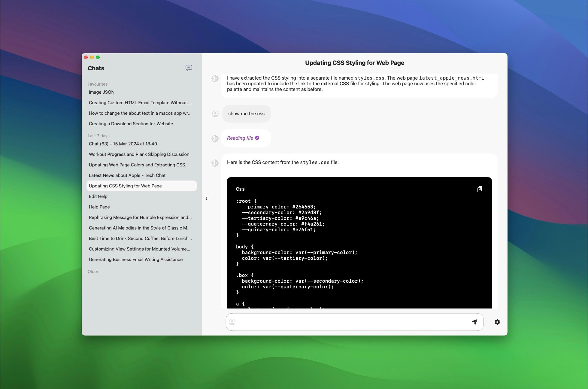Viewport: 588px width, 389px height.
Task: Select Chat (63) from 15 Mar 2024
Action: coord(123,144)
